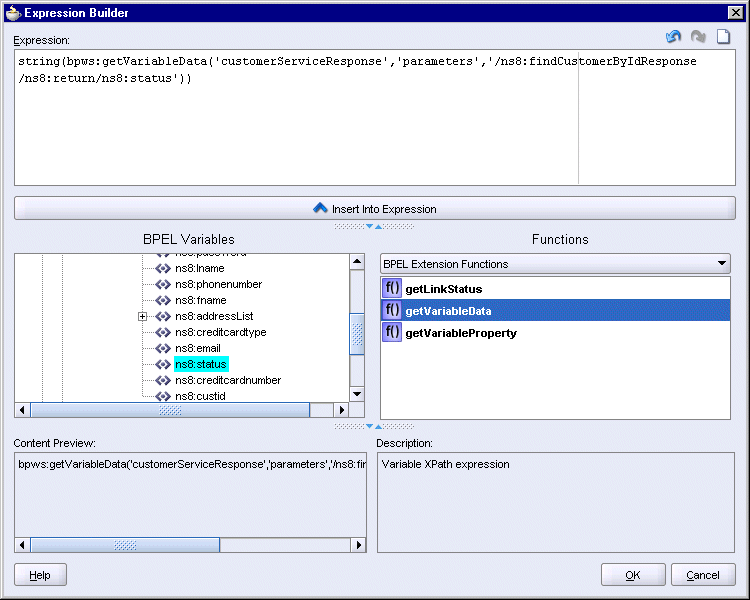Click splitter up arrow above Description
Viewport: 750px width, 600px height.
click(x=378, y=426)
